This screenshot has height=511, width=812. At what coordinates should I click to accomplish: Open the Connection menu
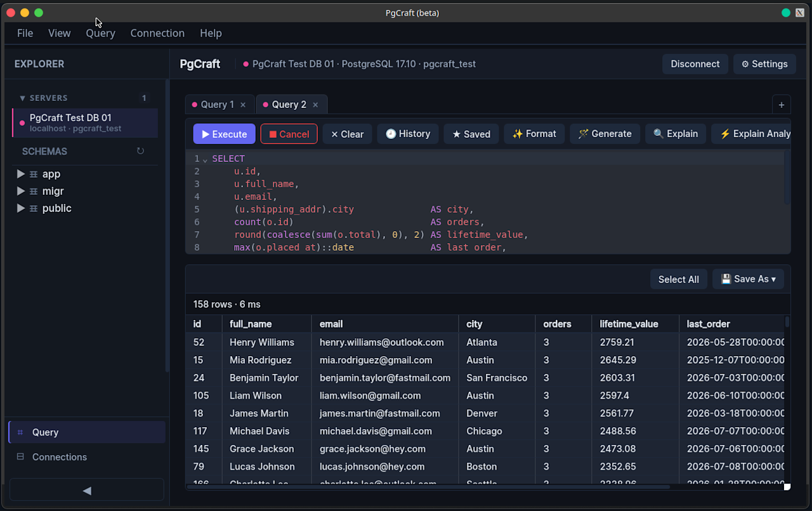coord(157,33)
